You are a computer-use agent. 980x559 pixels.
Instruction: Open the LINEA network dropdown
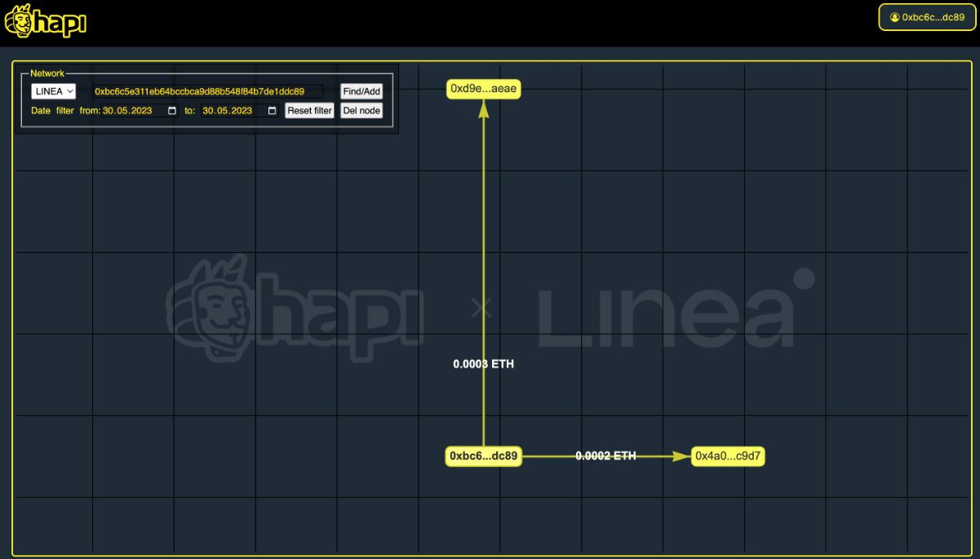[54, 91]
